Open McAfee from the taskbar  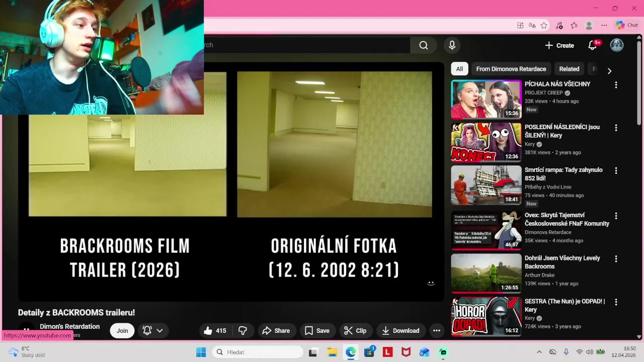[x=406, y=352]
